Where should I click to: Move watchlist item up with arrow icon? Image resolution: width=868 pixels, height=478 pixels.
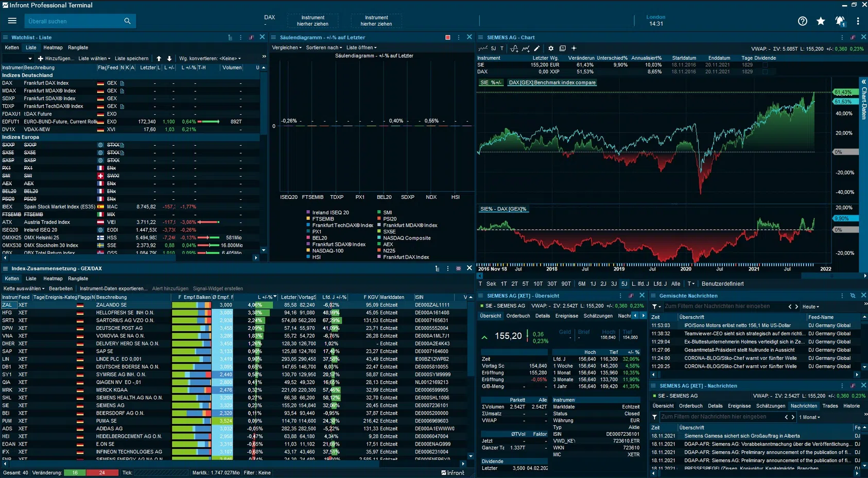click(x=159, y=58)
